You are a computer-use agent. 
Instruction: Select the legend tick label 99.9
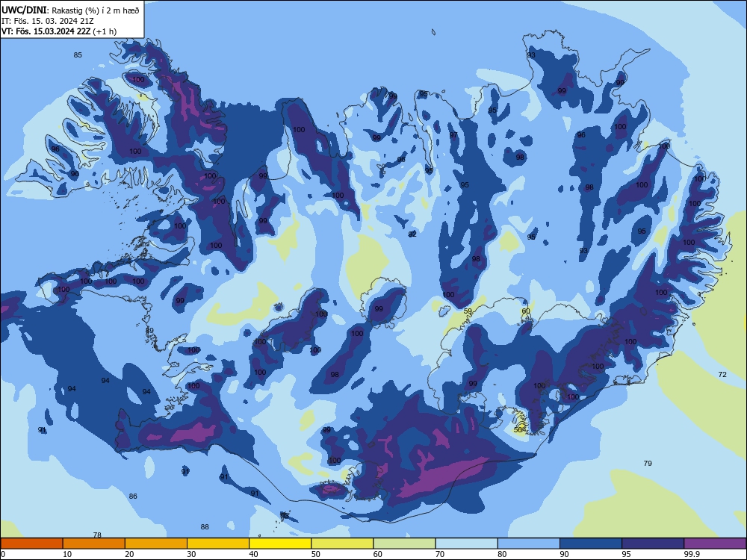point(691,554)
